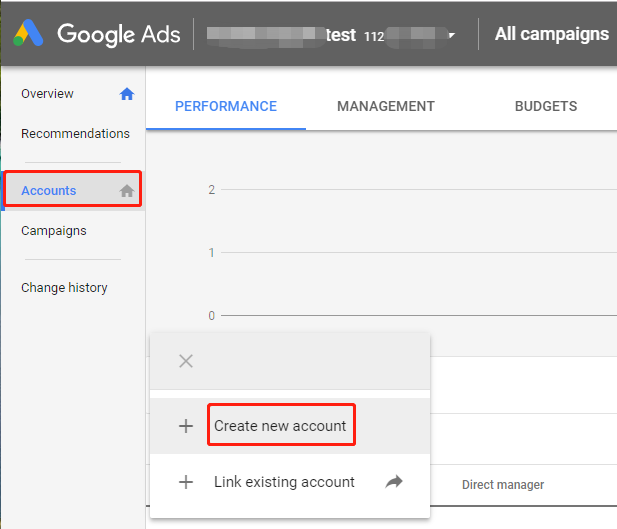Close the popup with the X icon
The width and height of the screenshot is (617, 529).
pos(186,361)
